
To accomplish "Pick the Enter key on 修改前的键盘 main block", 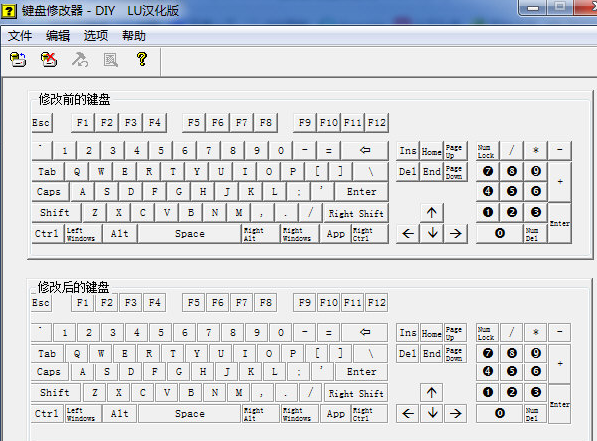I will 362,192.
